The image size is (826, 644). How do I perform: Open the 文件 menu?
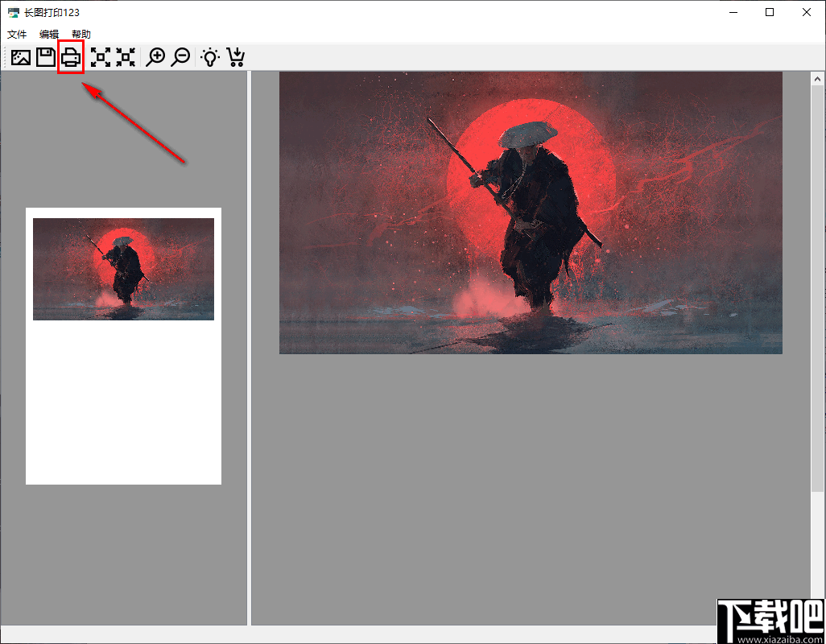click(x=17, y=35)
